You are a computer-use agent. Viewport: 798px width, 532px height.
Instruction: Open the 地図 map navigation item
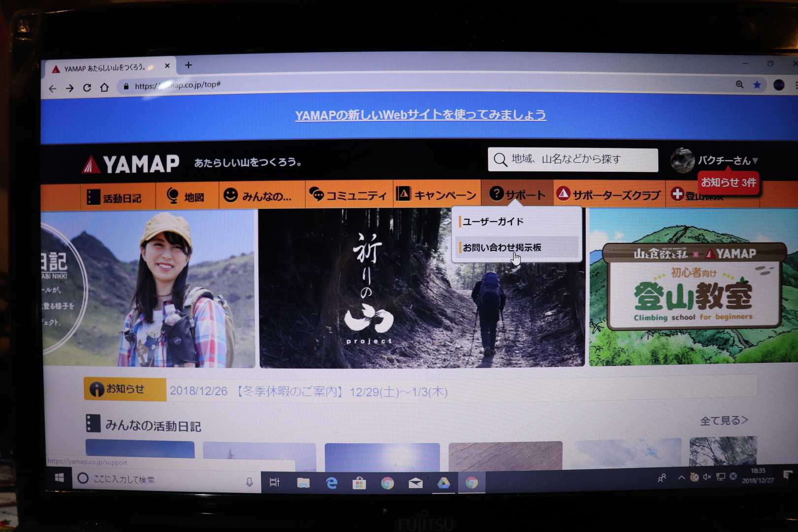pos(186,196)
